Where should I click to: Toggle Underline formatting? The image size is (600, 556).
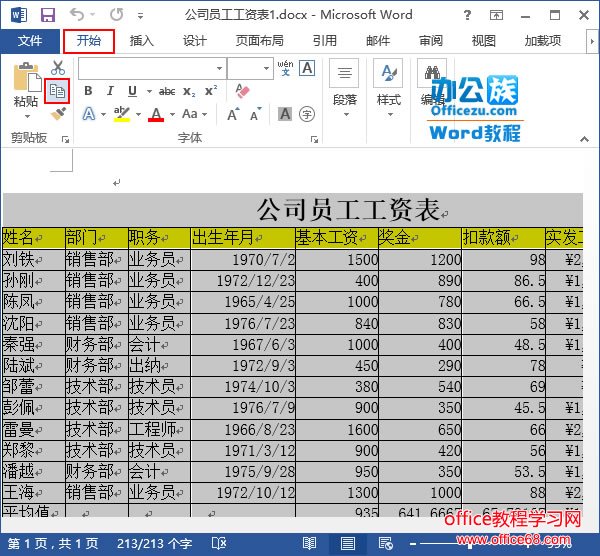click(132, 91)
